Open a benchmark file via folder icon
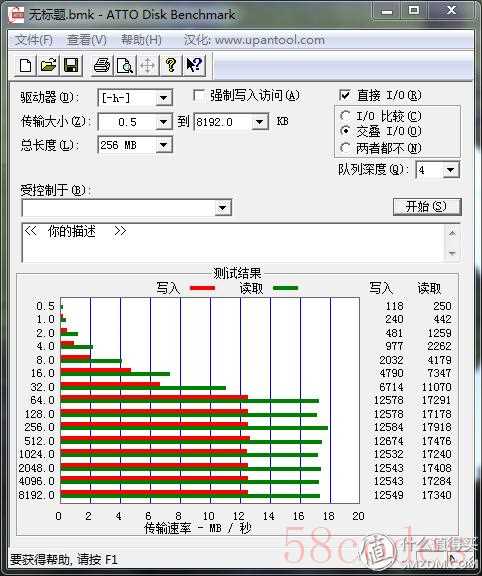This screenshot has width=482, height=576. coord(48,65)
